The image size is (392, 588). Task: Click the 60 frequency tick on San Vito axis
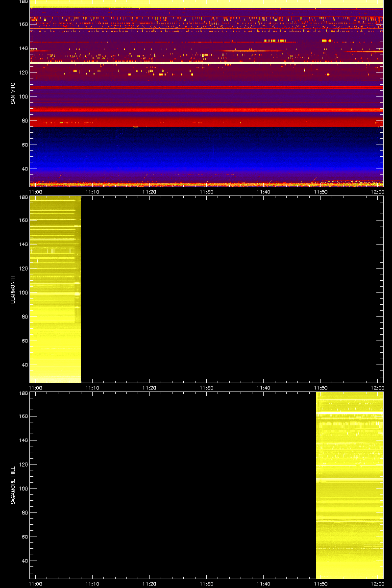pyautogui.click(x=24, y=145)
